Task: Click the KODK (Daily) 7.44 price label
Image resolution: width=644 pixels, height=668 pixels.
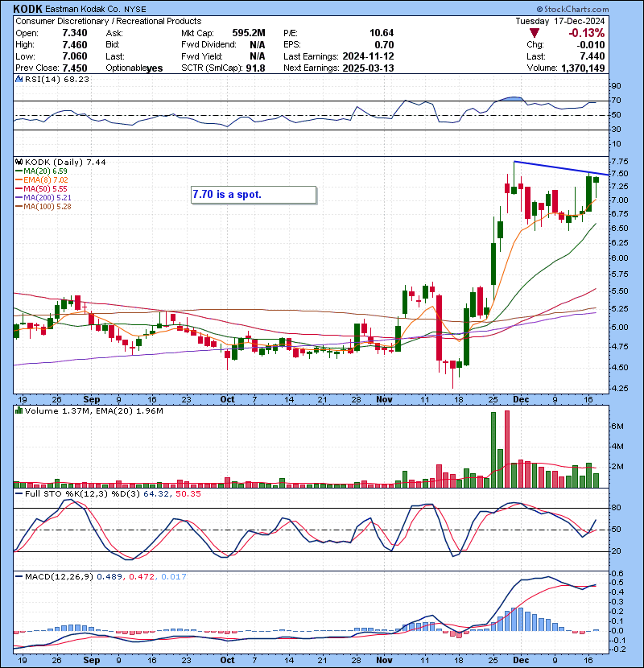Action: click(65, 162)
